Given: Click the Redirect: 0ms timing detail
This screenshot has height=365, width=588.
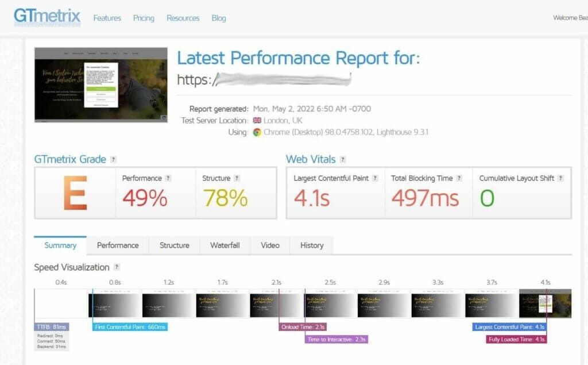Looking at the screenshot, I should [51, 336].
